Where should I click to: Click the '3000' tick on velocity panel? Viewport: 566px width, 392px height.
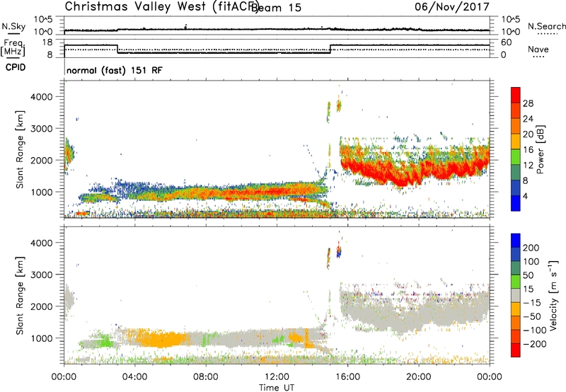point(41,275)
